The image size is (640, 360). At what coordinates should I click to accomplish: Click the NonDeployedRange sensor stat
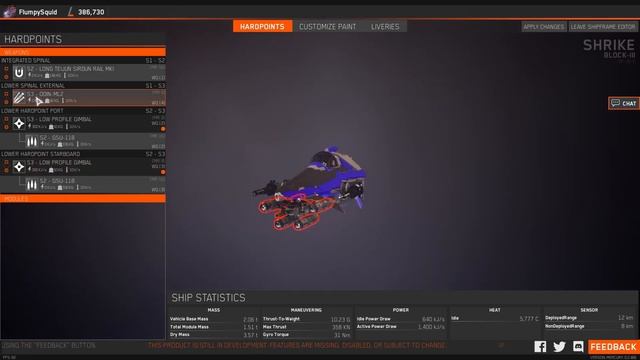click(589, 326)
